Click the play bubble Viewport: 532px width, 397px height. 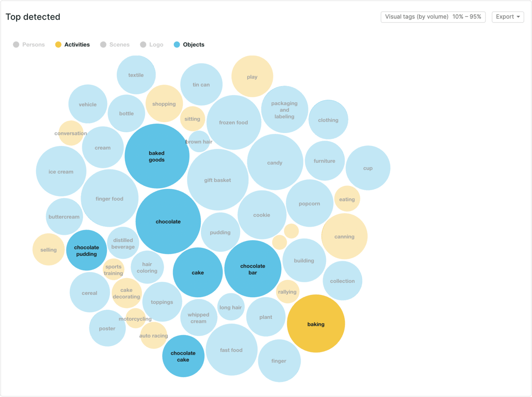252,76
